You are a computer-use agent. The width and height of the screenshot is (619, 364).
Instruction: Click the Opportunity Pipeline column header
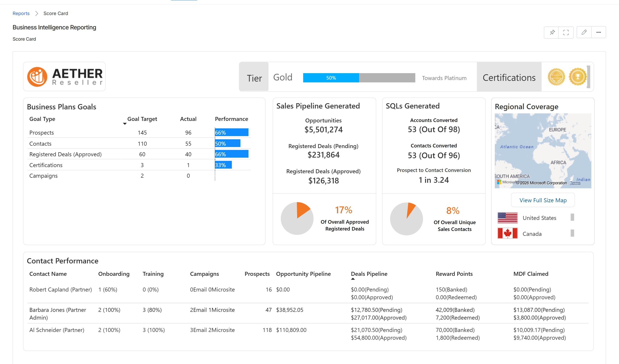click(303, 274)
